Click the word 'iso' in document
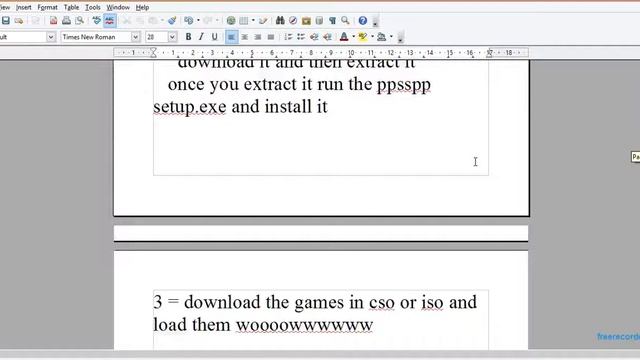Viewport: 640px width, 360px height. 432,302
